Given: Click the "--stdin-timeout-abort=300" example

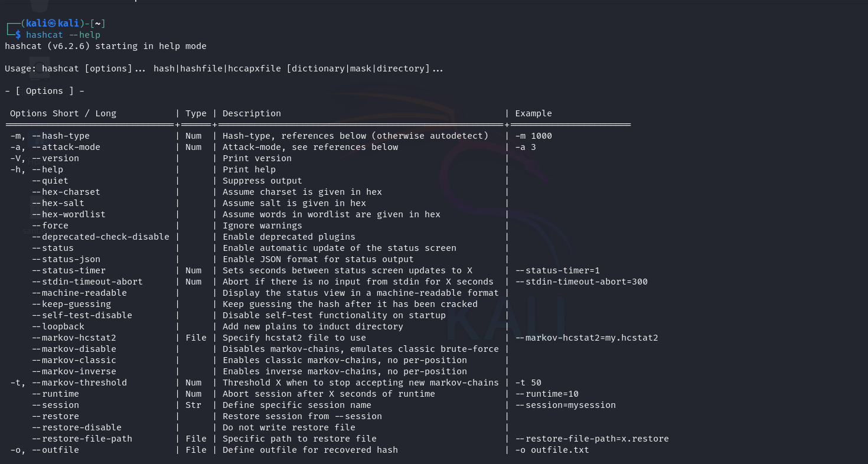Looking at the screenshot, I should [x=581, y=282].
